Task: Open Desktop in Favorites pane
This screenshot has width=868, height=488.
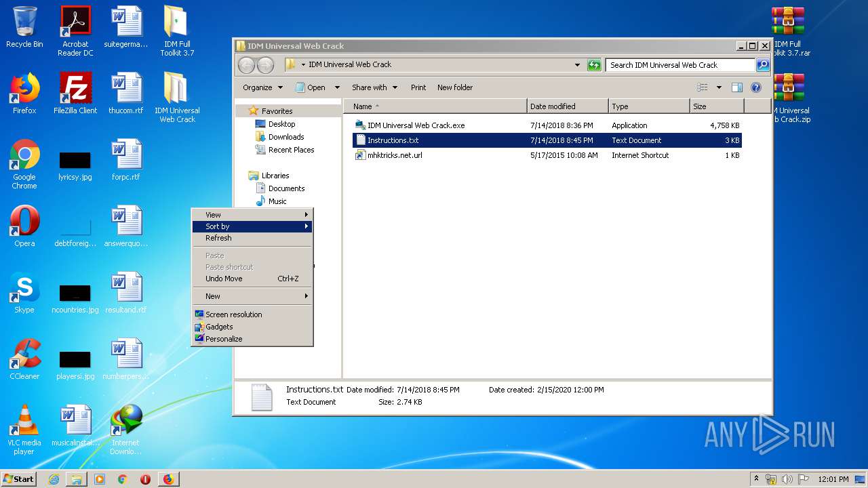Action: tap(275, 124)
